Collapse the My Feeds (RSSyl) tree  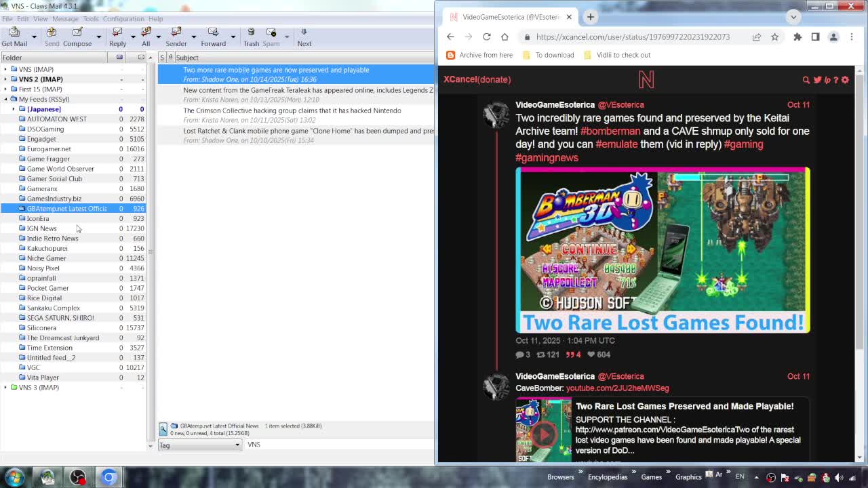(5, 99)
